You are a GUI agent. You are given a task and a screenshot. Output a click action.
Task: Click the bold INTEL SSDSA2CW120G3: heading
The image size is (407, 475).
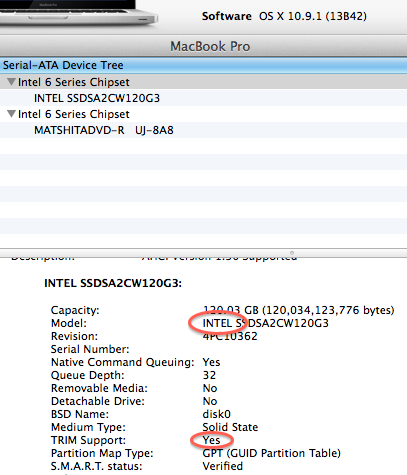pyautogui.click(x=113, y=283)
